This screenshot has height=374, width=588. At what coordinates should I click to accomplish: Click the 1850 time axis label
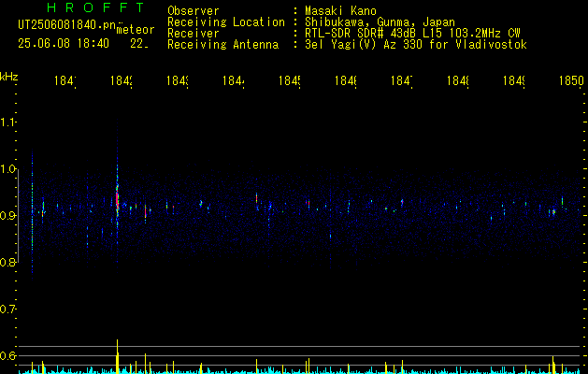(571, 80)
